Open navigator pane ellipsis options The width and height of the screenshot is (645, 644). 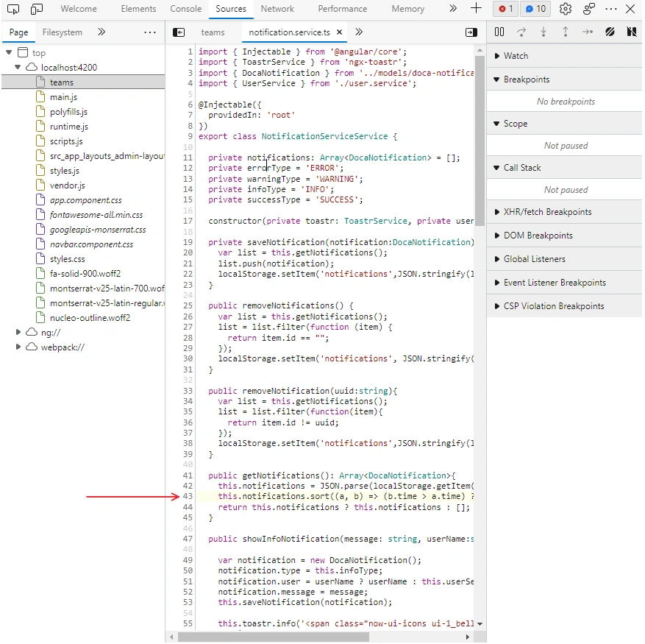point(150,32)
